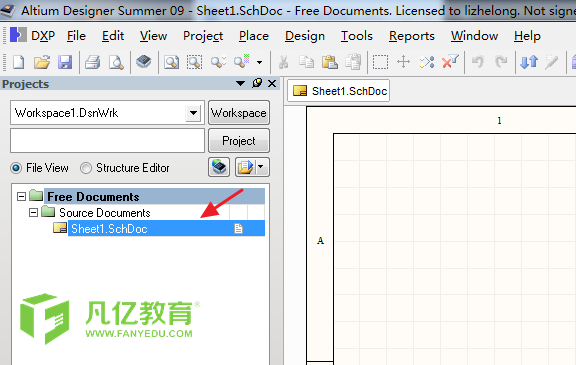
Task: Create a new document from toolbar
Action: 18,62
